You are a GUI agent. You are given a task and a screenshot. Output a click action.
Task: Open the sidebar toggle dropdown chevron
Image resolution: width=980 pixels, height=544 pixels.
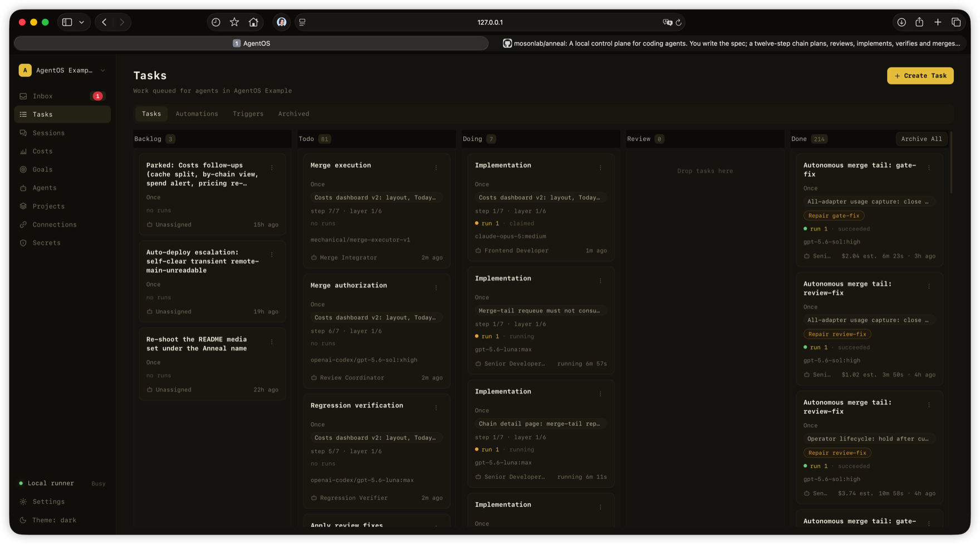point(82,22)
